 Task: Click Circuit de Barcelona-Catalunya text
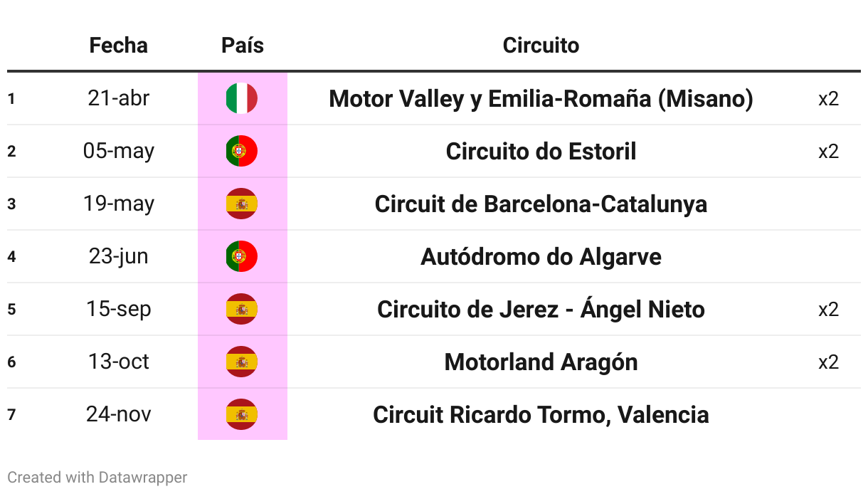[x=541, y=204]
